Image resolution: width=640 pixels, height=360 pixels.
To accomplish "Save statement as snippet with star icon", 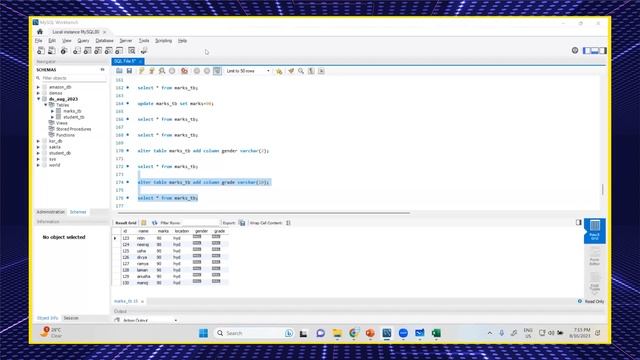I will click(x=279, y=71).
